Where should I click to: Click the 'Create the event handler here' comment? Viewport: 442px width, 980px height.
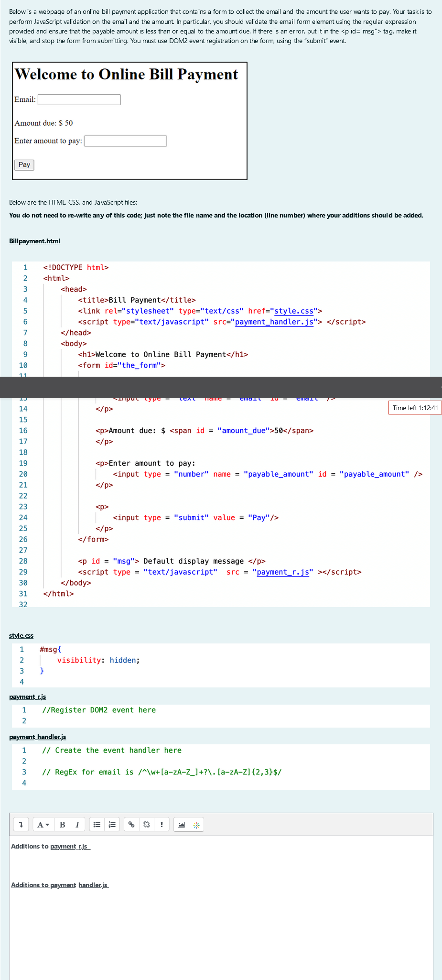112,750
